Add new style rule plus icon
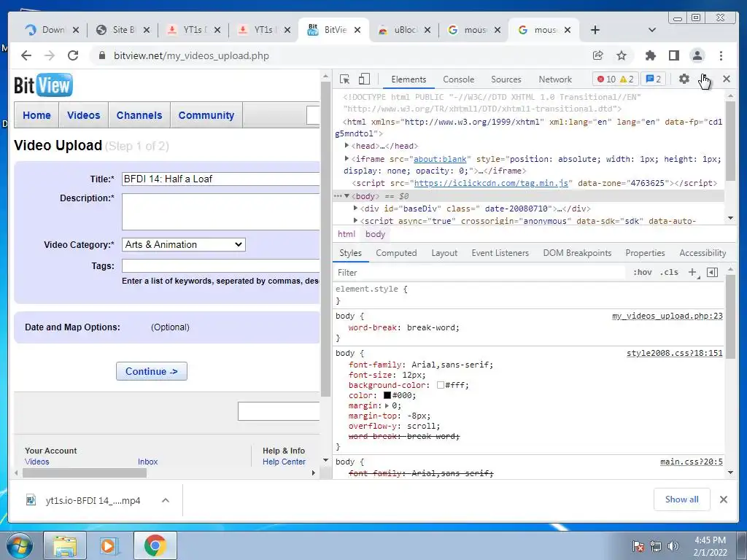 pos(693,273)
